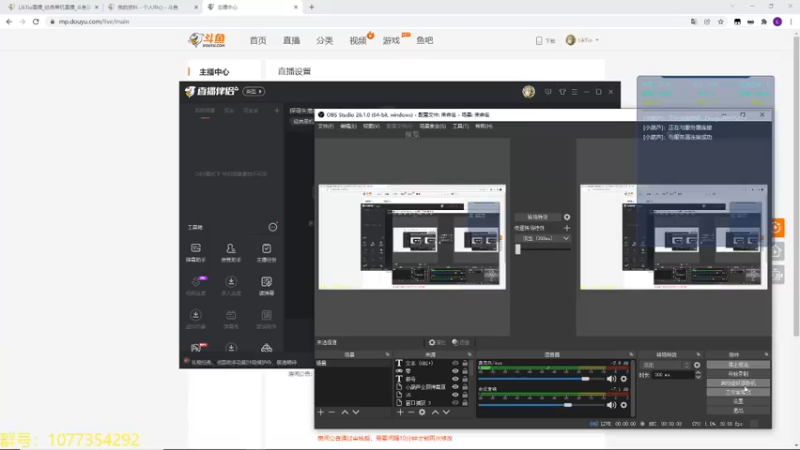
Task: Click the first mixer channel volume slider
Action: [541, 379]
